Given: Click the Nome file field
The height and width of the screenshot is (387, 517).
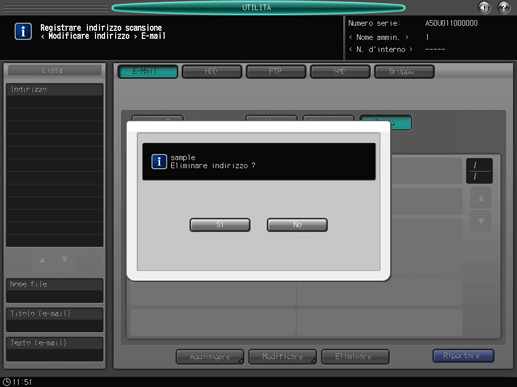Looking at the screenshot, I should (54, 290).
